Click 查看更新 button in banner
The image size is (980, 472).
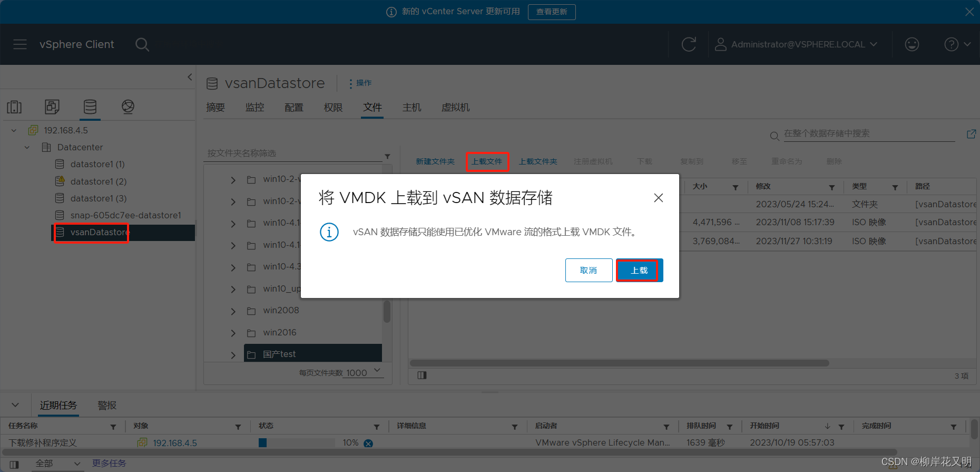(552, 12)
